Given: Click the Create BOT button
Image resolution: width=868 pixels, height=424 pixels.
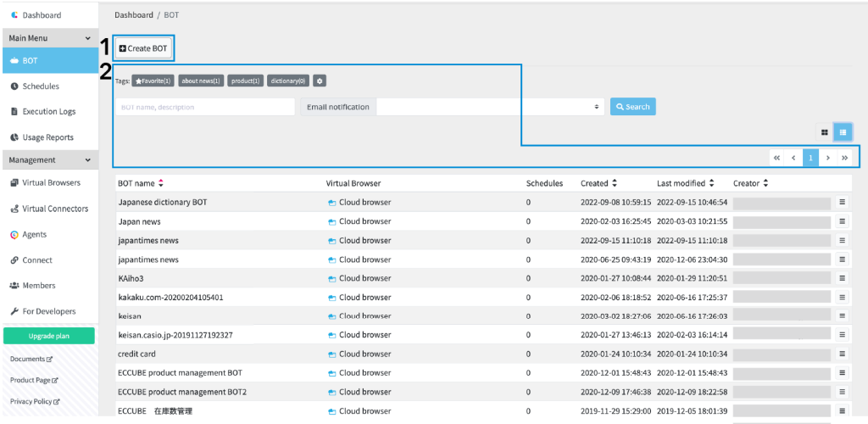Looking at the screenshot, I should pos(143,48).
